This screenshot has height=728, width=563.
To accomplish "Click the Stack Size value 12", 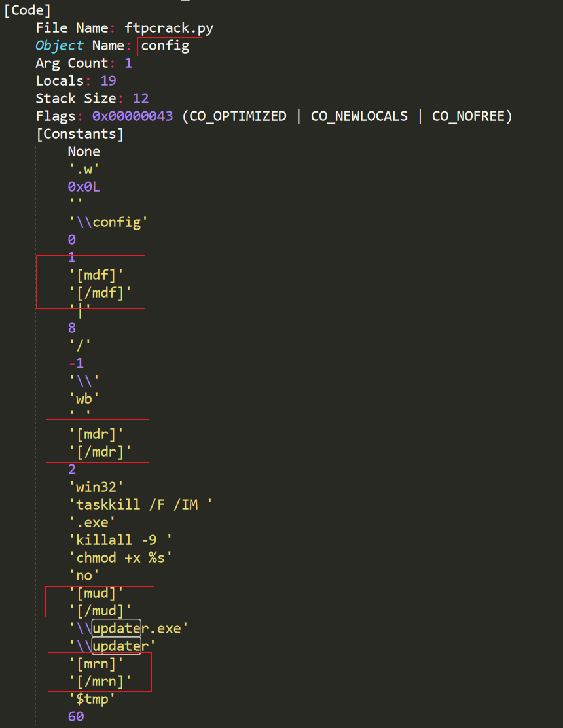I will [140, 98].
